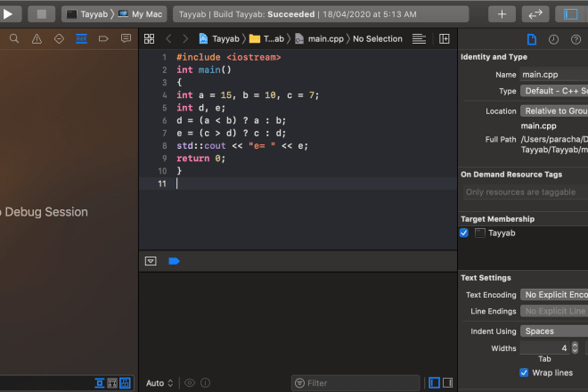Open the Indent Using Spaces dropdown

pyautogui.click(x=554, y=331)
